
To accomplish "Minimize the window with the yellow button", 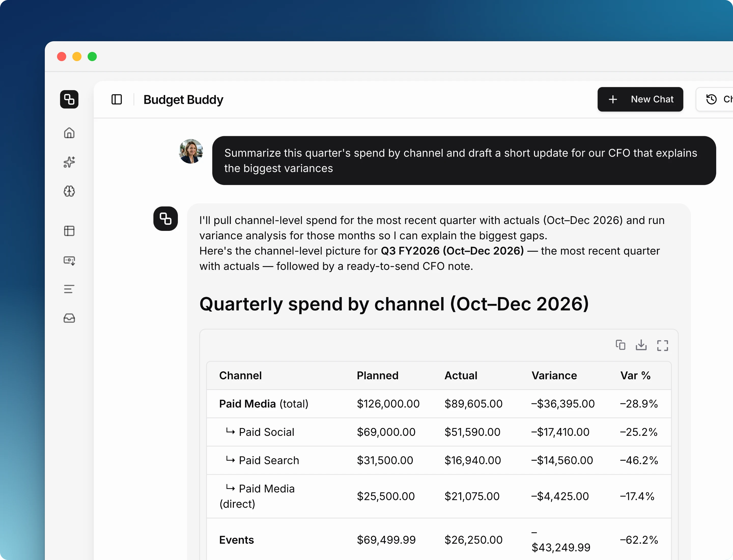I will tap(77, 57).
